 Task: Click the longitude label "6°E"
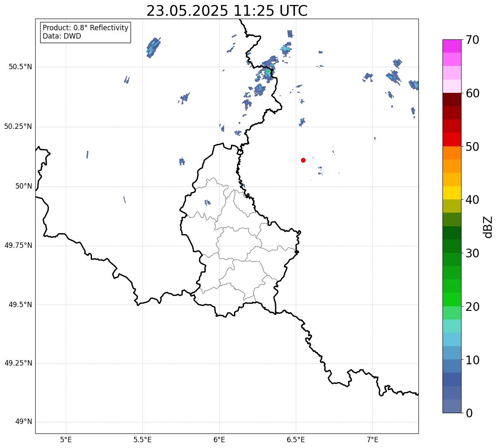(x=219, y=440)
